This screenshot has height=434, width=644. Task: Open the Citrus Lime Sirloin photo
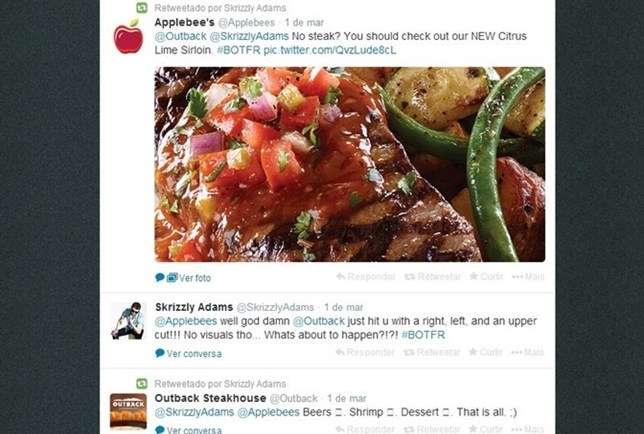[x=350, y=164]
